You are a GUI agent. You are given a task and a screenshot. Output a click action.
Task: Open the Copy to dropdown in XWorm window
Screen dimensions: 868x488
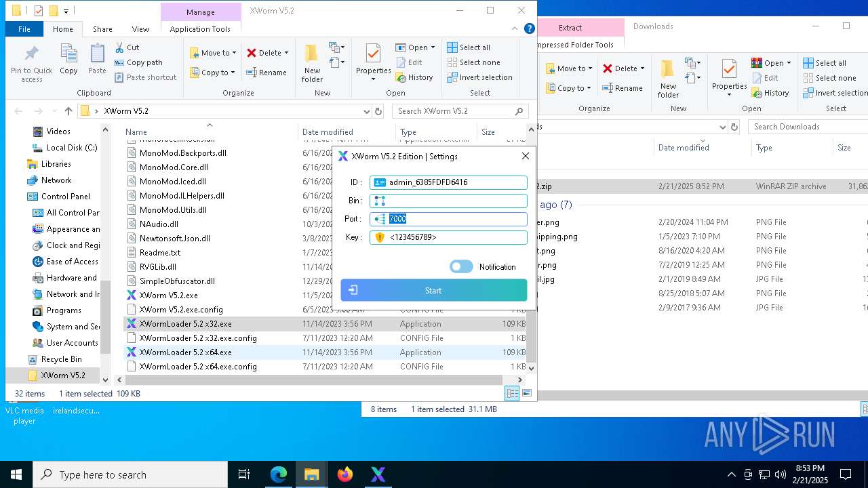coord(213,73)
